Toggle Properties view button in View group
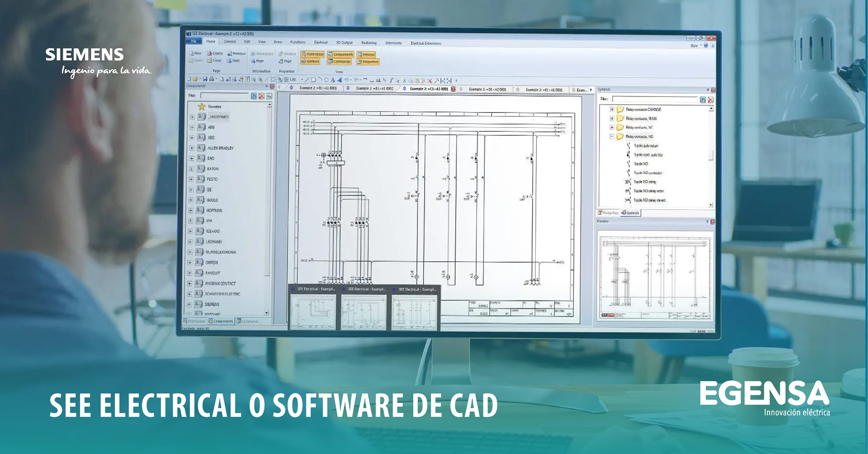The image size is (868, 454). (x=368, y=61)
